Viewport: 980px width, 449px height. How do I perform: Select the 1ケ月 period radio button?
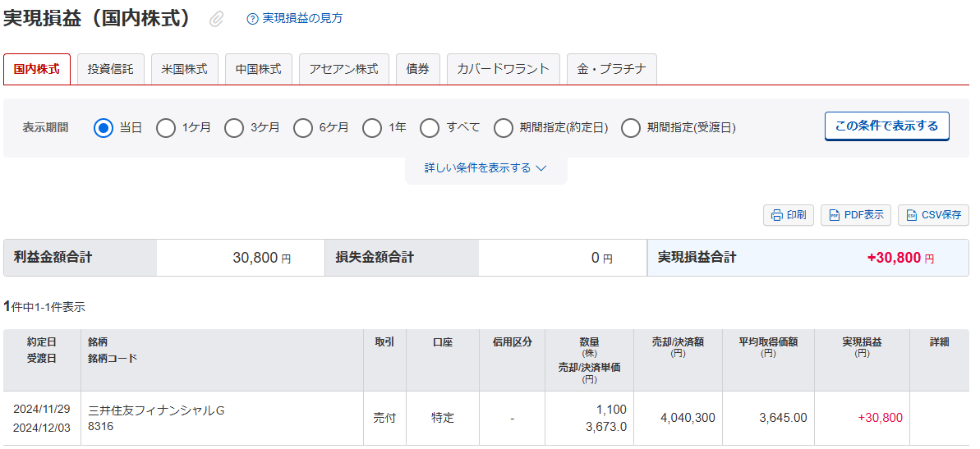coord(166,128)
